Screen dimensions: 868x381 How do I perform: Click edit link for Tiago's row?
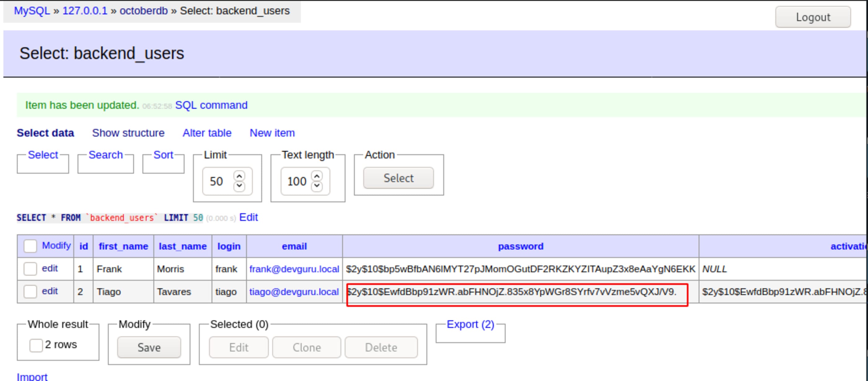(50, 291)
